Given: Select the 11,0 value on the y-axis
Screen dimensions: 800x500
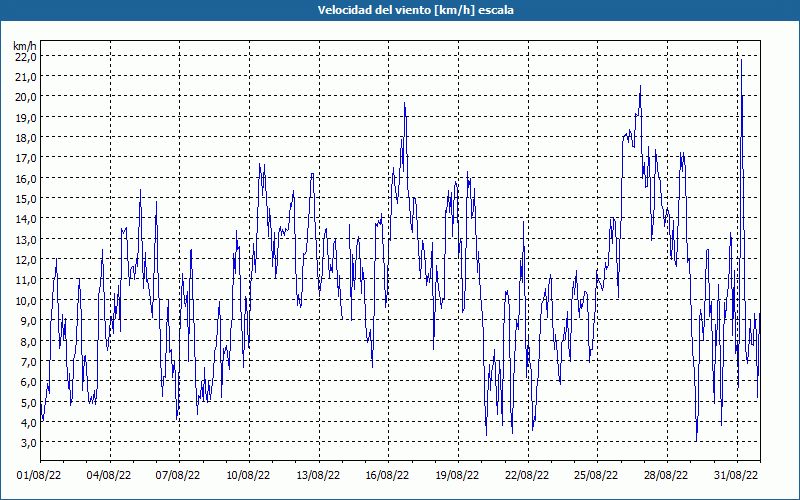Looking at the screenshot, I should (26, 280).
